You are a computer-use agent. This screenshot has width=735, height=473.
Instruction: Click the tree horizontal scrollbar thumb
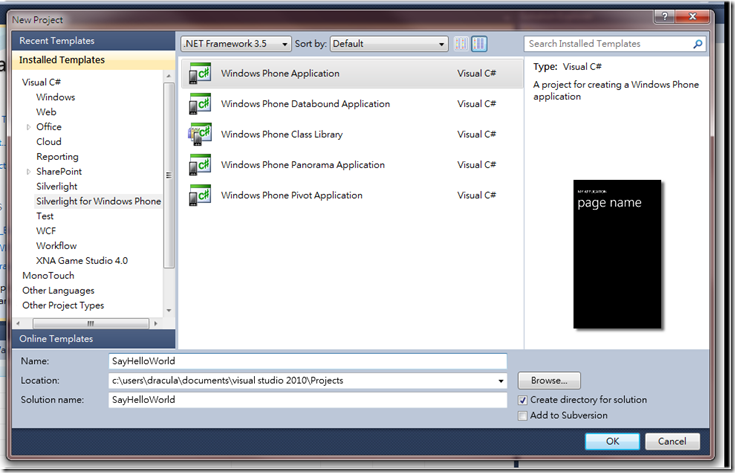(91, 323)
